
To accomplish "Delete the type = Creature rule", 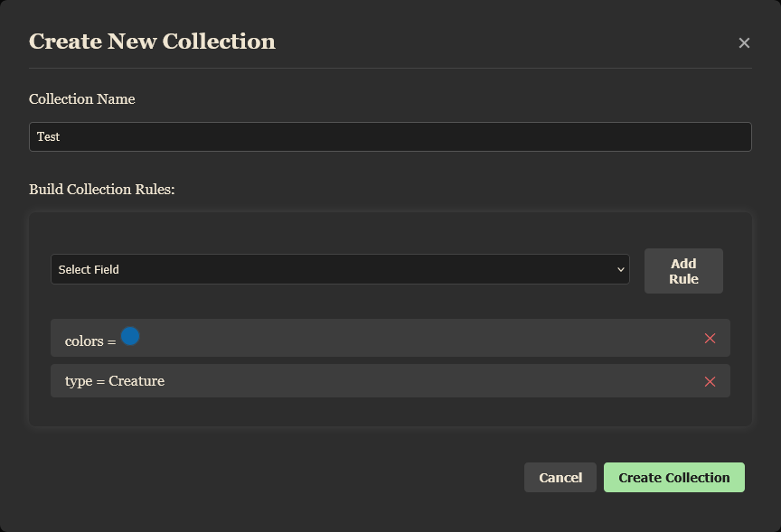I will [x=710, y=381].
